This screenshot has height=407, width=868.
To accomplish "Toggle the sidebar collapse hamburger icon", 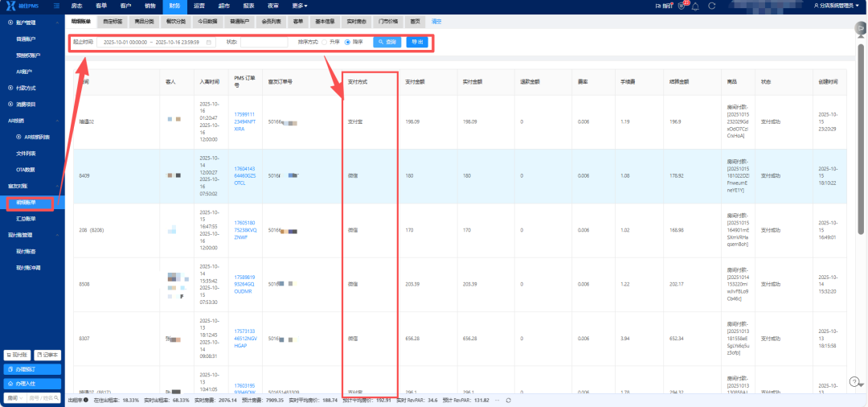I will point(56,6).
